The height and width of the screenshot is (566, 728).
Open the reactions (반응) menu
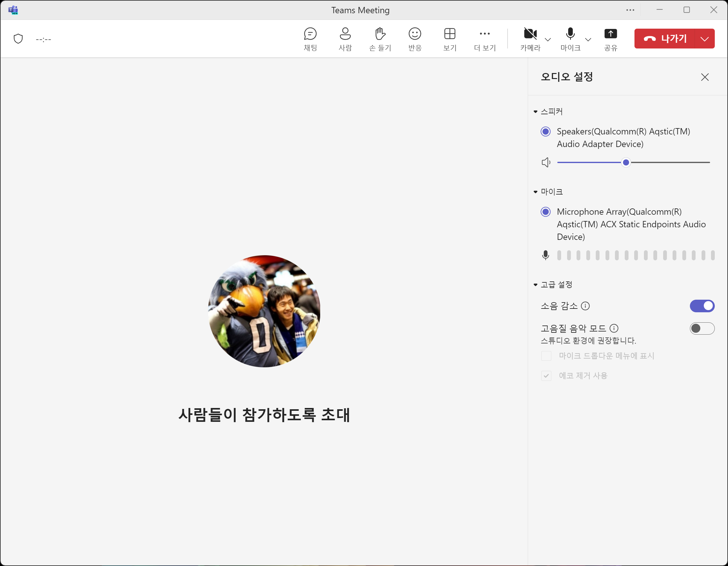coord(415,39)
